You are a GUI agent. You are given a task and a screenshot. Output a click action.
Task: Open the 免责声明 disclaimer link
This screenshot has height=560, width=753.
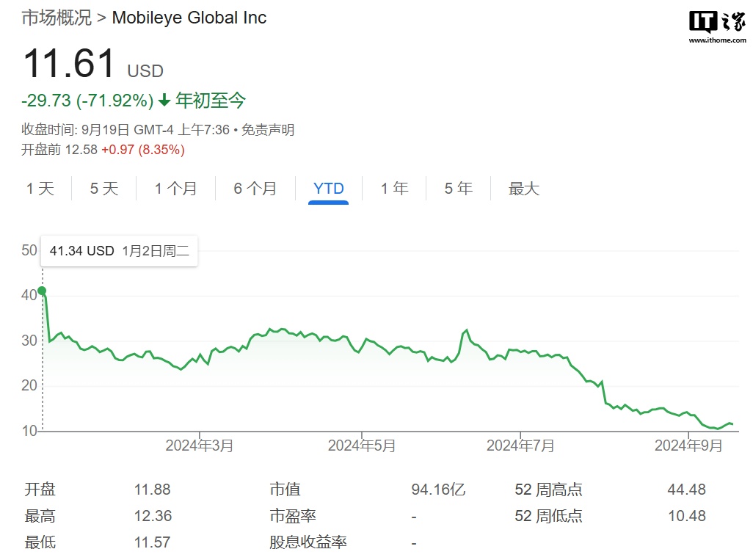tap(268, 130)
